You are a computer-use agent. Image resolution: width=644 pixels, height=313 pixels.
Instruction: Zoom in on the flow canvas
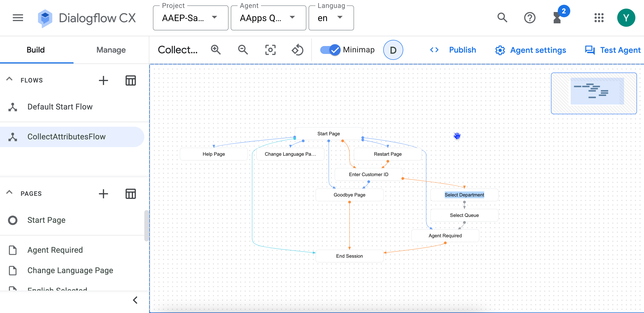pyautogui.click(x=216, y=50)
